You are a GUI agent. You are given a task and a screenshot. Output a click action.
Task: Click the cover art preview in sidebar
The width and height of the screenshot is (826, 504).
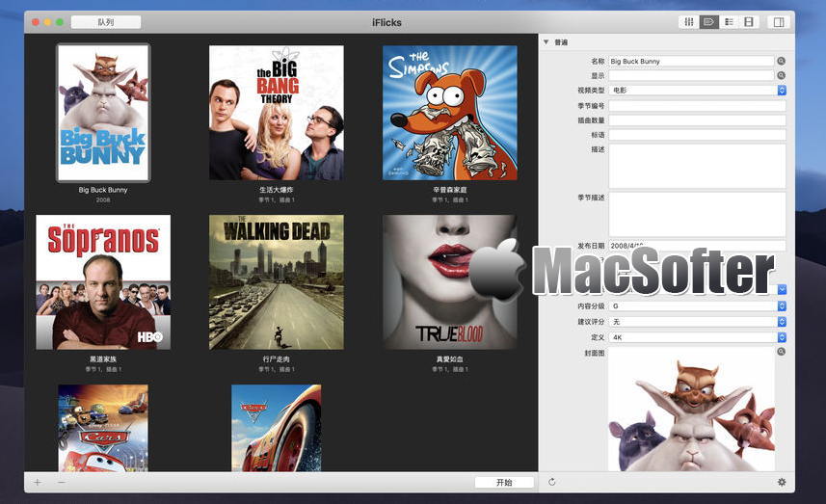coord(692,410)
